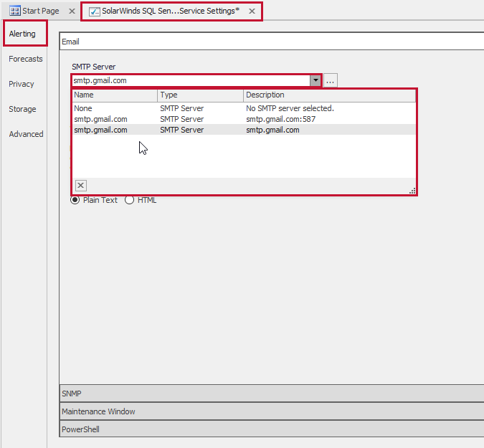Close the Start Page tab

coord(72,11)
